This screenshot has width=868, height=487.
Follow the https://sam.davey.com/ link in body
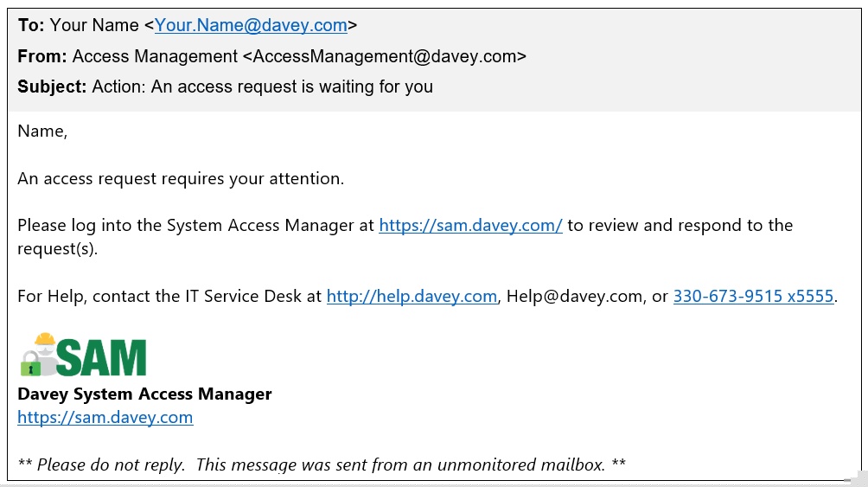click(470, 226)
